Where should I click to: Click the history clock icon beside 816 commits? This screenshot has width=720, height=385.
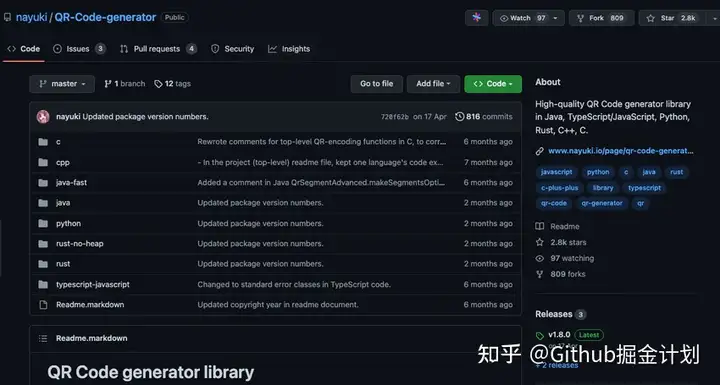coord(459,117)
